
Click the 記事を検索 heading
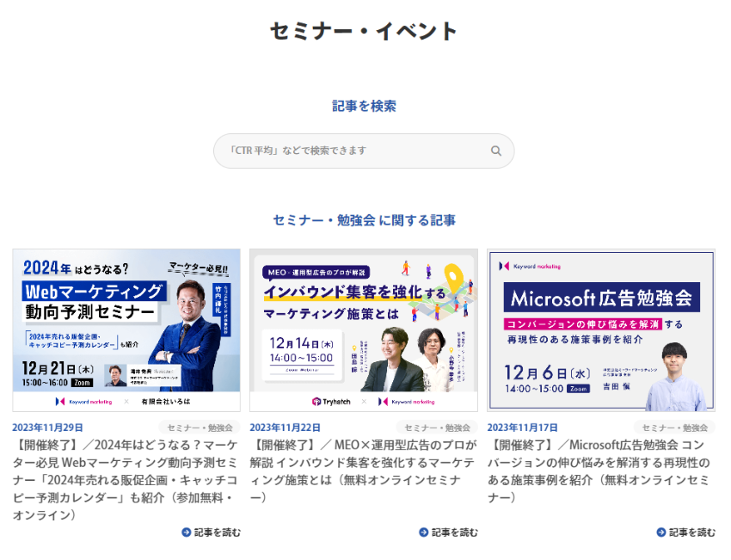coord(364,106)
